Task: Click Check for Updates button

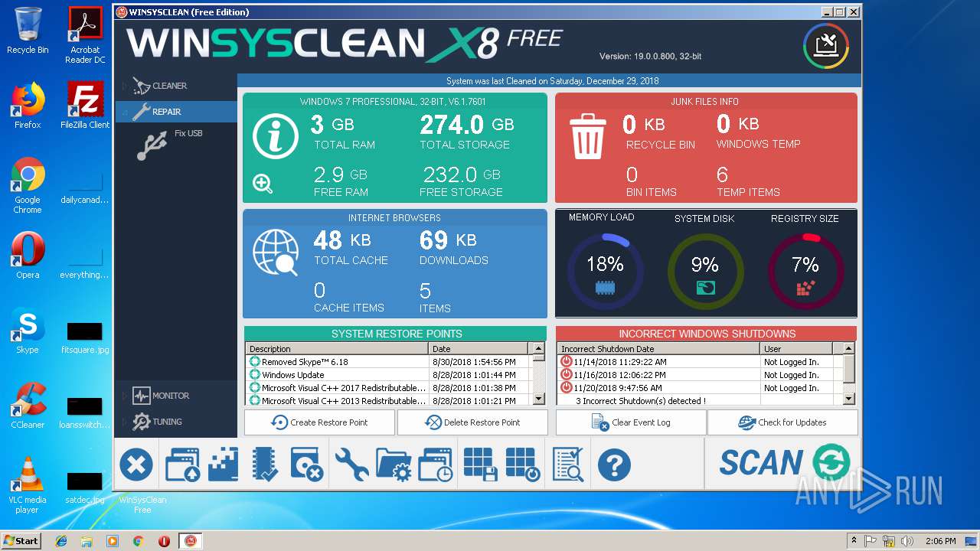Action: pyautogui.click(x=782, y=422)
